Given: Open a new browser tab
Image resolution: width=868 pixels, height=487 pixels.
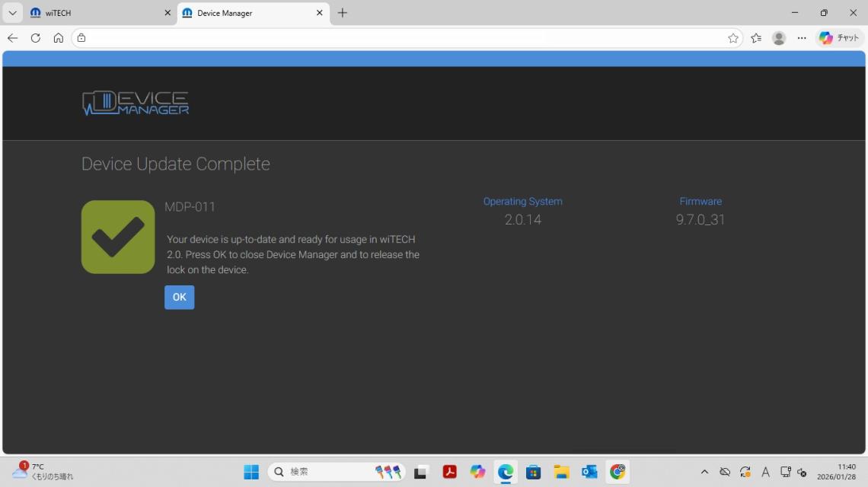Looking at the screenshot, I should [x=343, y=13].
